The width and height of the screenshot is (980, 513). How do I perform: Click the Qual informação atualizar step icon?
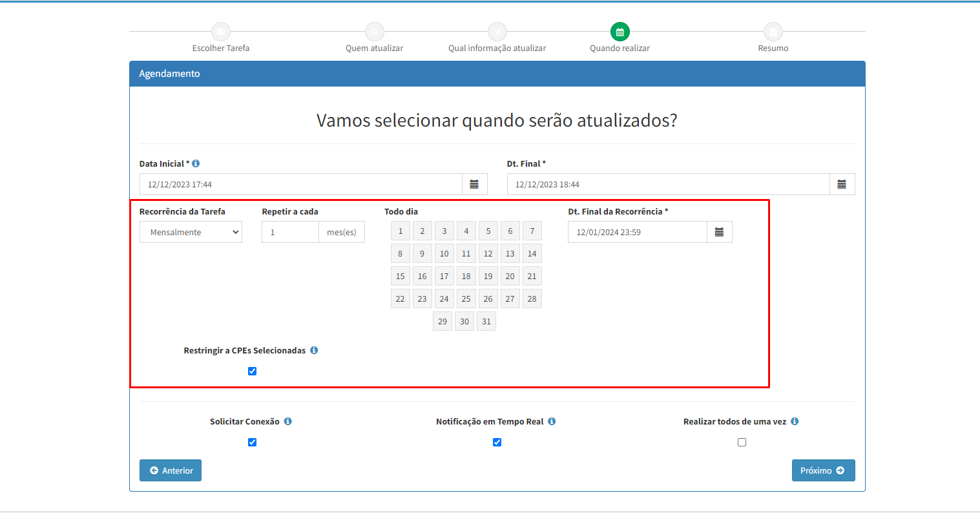coord(497,32)
